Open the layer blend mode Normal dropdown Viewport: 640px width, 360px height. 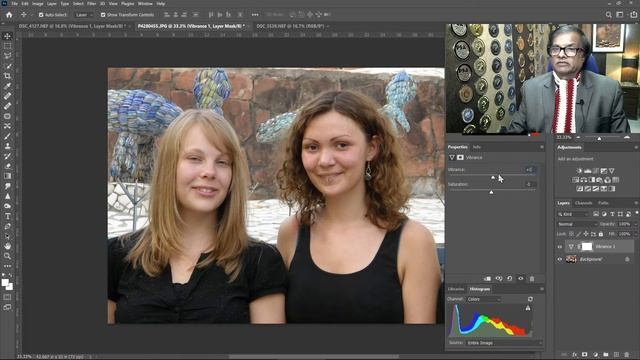(577, 224)
